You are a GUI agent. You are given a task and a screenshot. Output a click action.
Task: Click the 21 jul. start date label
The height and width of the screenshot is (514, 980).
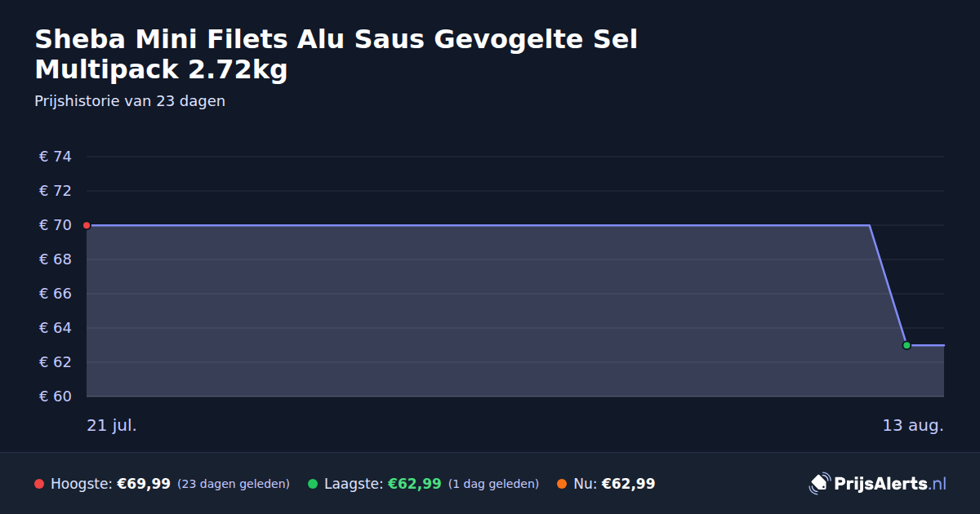click(x=112, y=425)
